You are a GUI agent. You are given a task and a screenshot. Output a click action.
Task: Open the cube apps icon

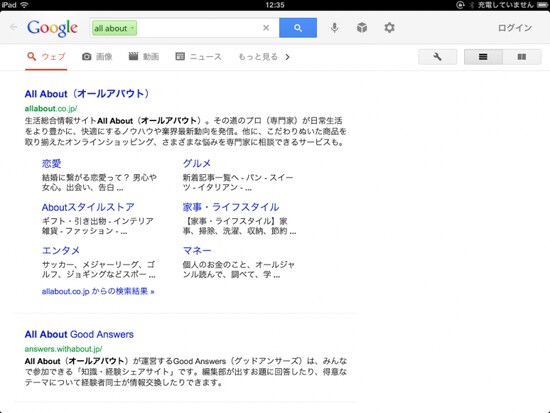(x=362, y=27)
